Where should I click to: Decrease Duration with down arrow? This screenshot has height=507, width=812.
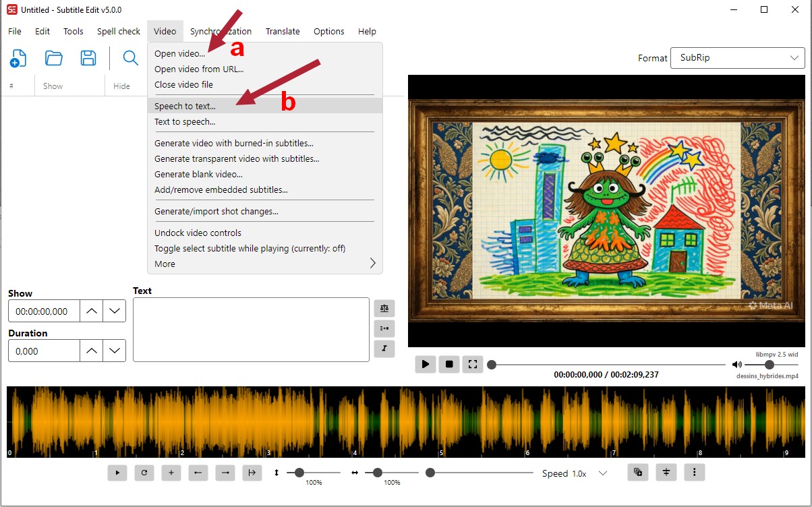115,351
